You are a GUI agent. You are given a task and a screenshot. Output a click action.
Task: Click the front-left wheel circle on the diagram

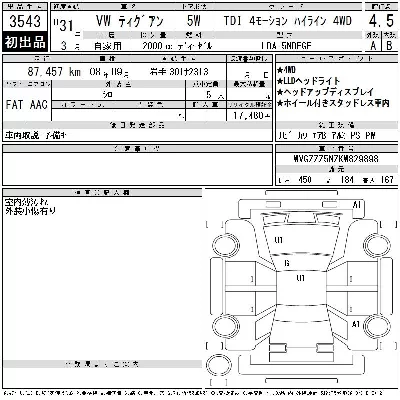point(226,245)
